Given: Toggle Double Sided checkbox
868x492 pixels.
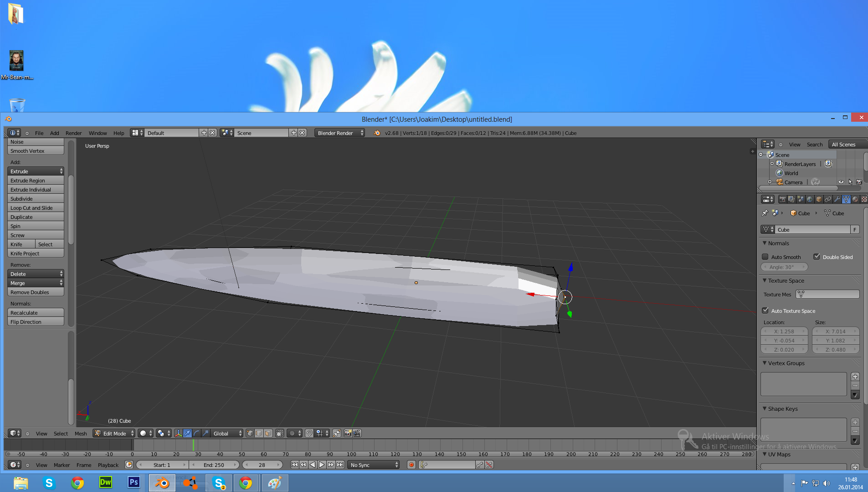Looking at the screenshot, I should tap(817, 257).
